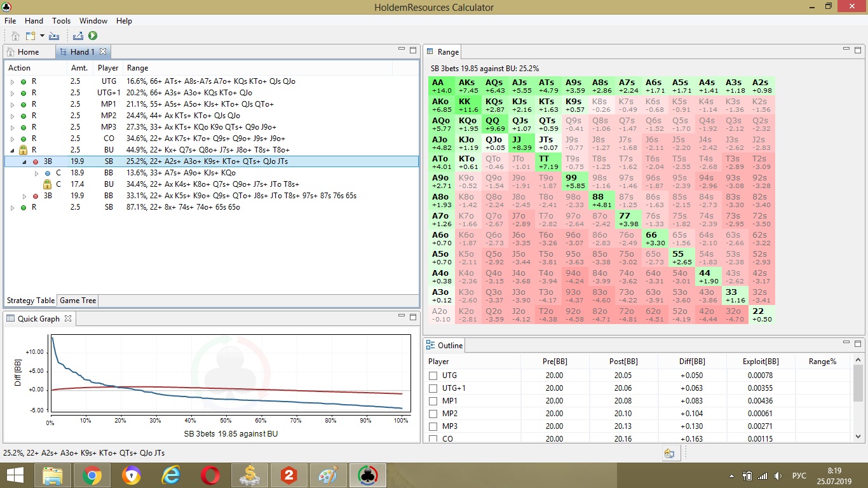
Task: Open Paint palette app from taskbar
Action: [x=329, y=475]
